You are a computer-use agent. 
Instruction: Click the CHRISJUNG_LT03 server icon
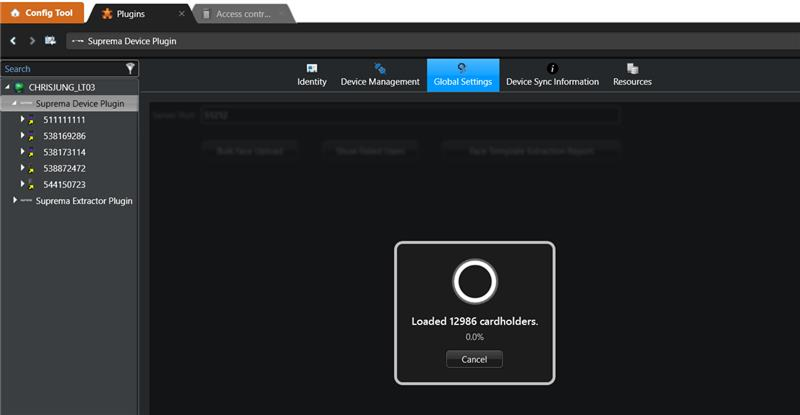pyautogui.click(x=19, y=87)
